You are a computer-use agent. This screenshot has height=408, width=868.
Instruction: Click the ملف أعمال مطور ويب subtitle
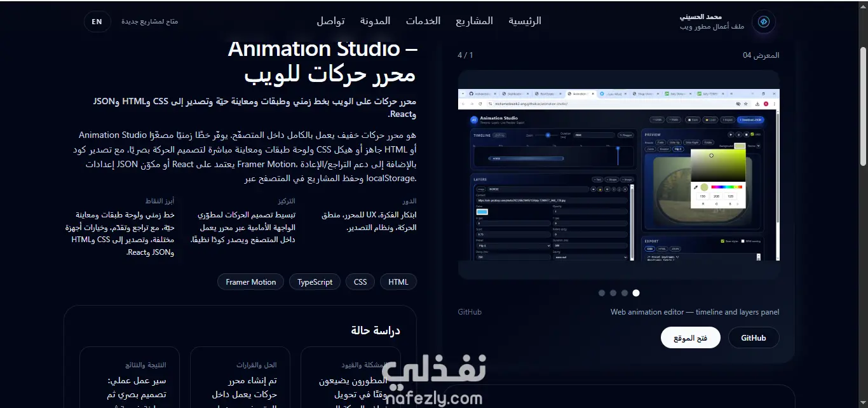point(712,27)
